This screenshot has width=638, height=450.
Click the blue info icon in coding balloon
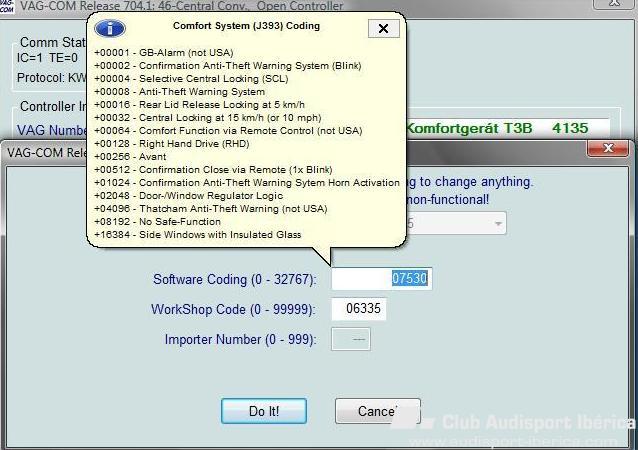110,28
